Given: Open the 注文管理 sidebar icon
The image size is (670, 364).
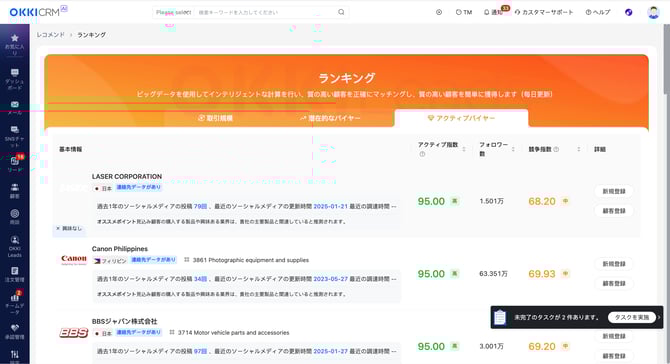Looking at the screenshot, I should (x=15, y=274).
